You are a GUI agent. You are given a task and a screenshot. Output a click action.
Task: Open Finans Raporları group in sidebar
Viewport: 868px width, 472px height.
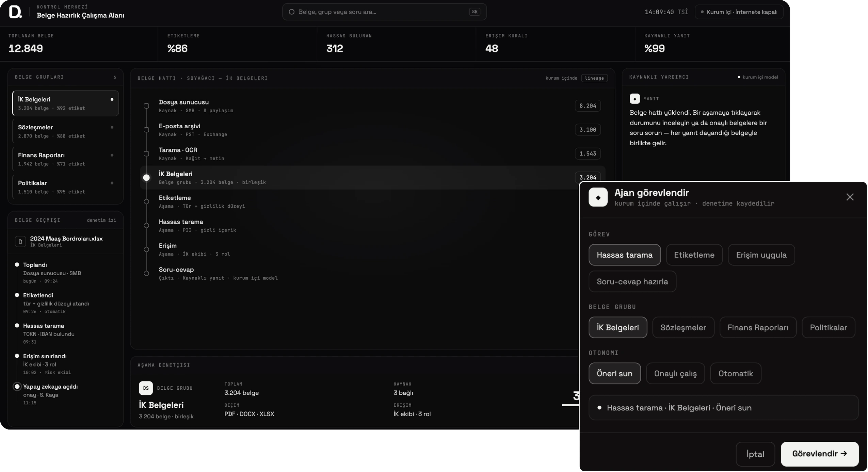65,159
